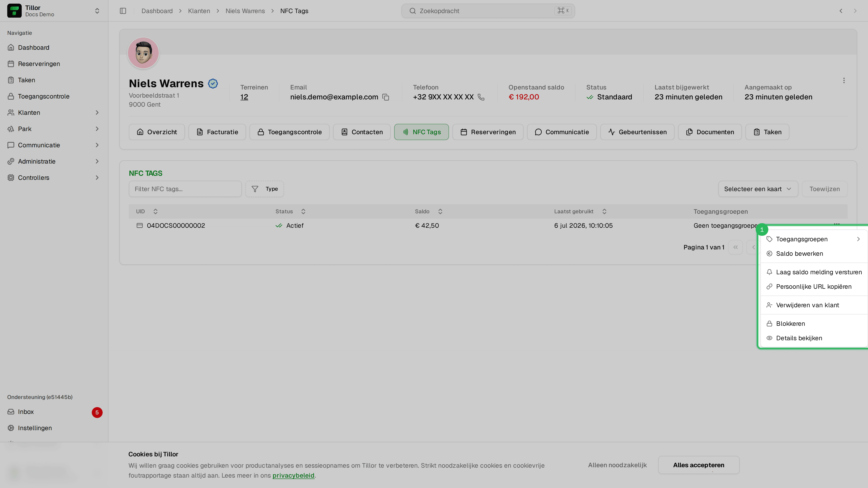Switch to the Overzicht tab
Screen dimensions: 868x488
[157, 132]
